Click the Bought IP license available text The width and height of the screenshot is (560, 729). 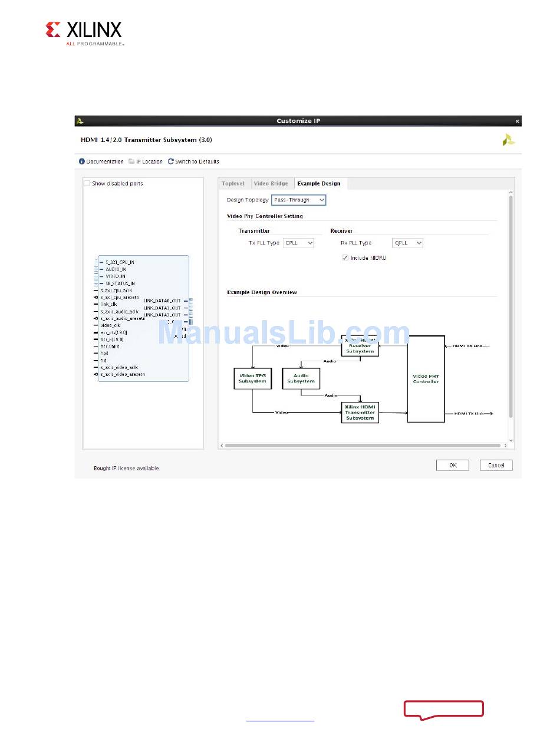click(x=126, y=469)
